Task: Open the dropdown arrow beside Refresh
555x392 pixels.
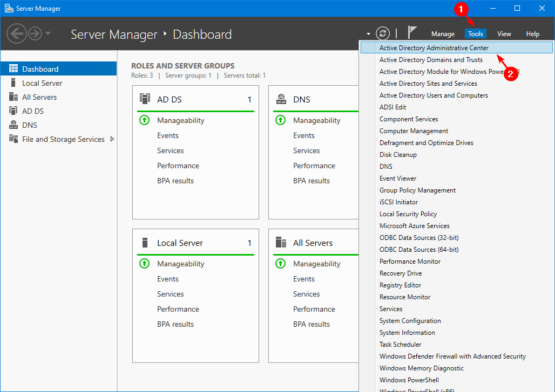Action: coord(368,33)
